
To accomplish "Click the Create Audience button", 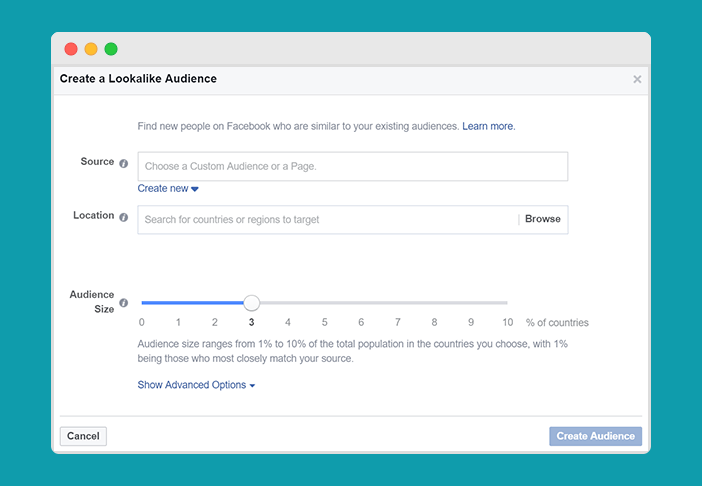I will [x=595, y=436].
